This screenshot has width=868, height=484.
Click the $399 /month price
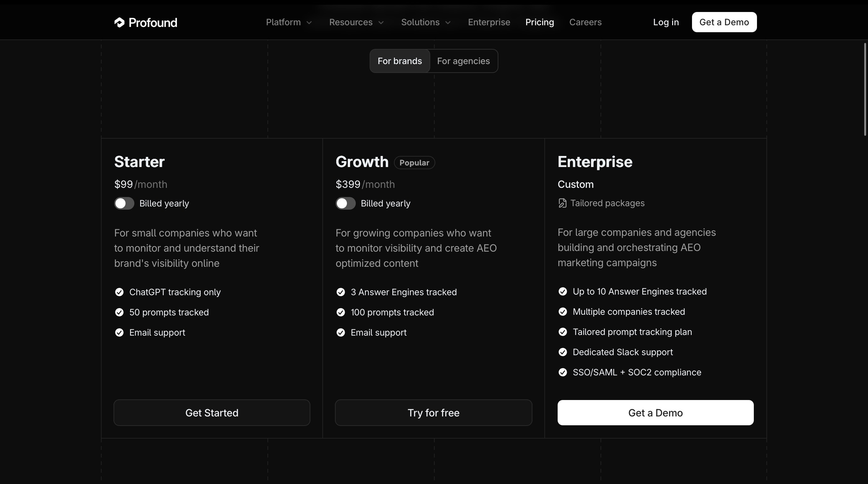365,184
